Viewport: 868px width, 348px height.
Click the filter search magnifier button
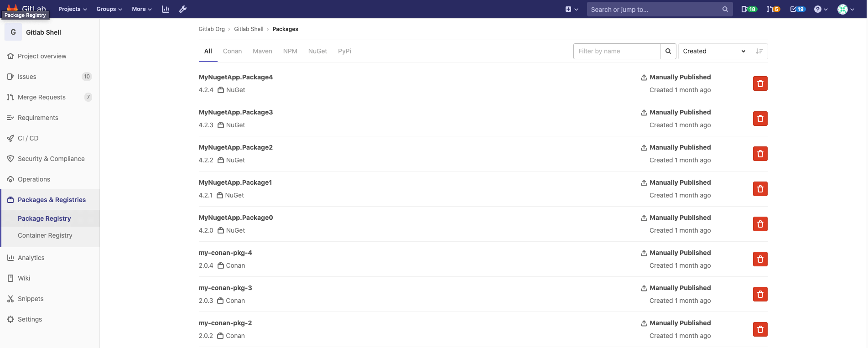click(668, 51)
